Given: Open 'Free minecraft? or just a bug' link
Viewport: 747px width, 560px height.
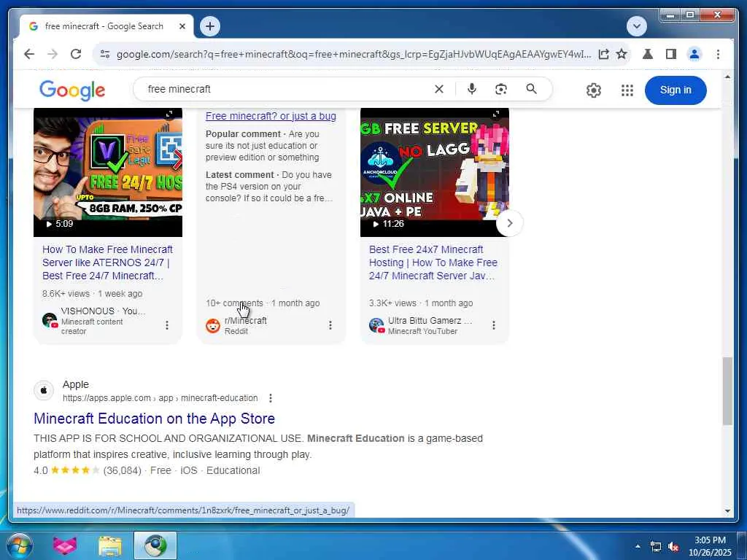Looking at the screenshot, I should 271,116.
